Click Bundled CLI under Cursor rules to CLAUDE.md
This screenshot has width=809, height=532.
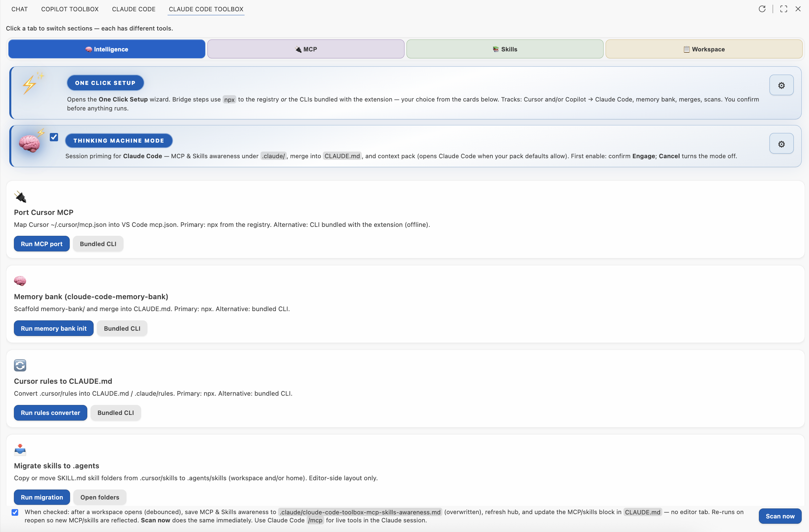coord(115,413)
